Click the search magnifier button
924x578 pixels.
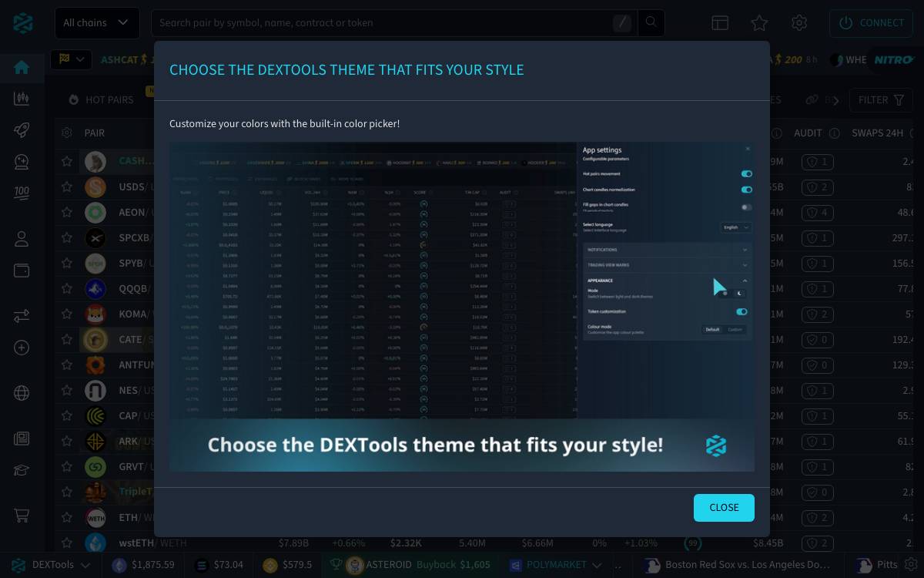[651, 22]
